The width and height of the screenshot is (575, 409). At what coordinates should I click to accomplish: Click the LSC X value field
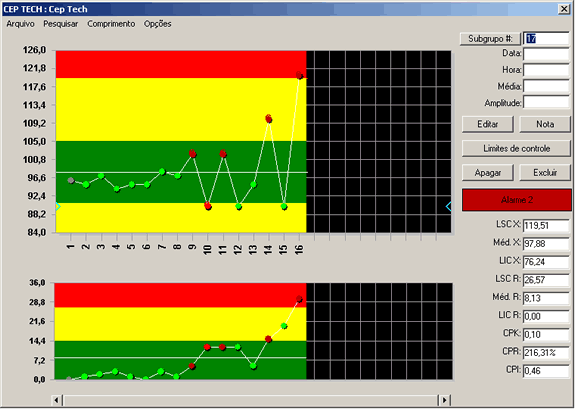(x=546, y=225)
